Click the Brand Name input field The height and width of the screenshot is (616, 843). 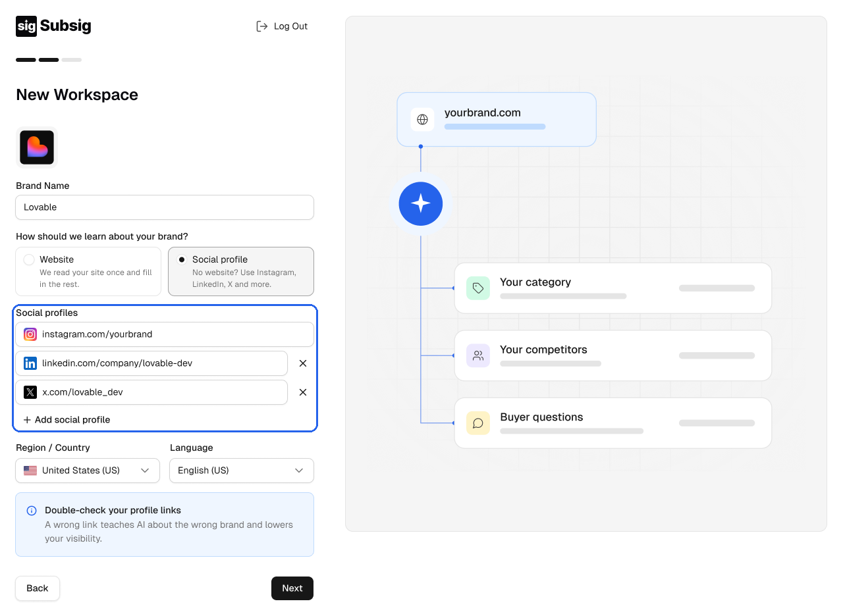click(x=165, y=207)
